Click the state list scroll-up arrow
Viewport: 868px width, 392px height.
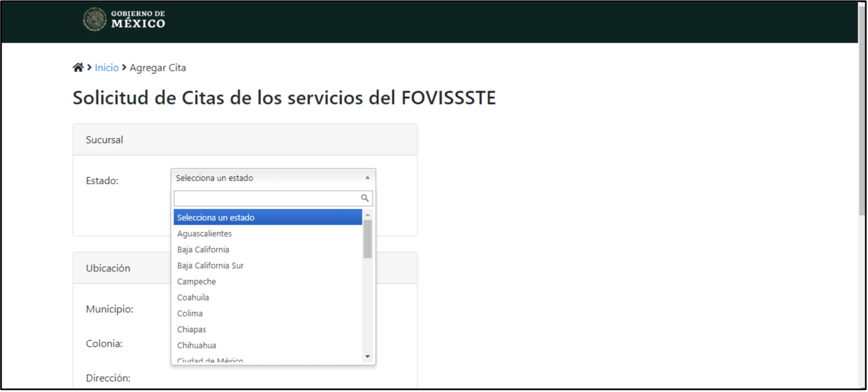tap(367, 215)
